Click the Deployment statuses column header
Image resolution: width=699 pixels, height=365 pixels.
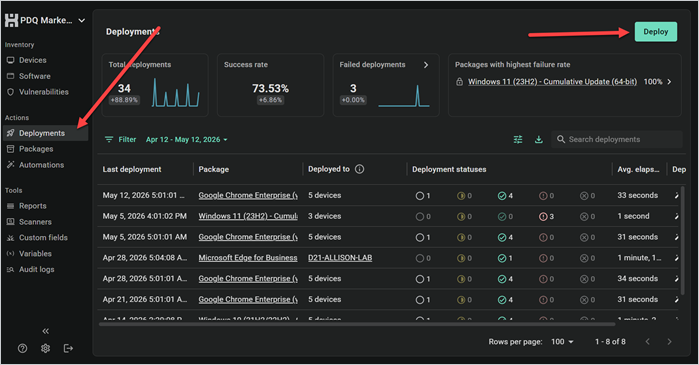tap(449, 169)
